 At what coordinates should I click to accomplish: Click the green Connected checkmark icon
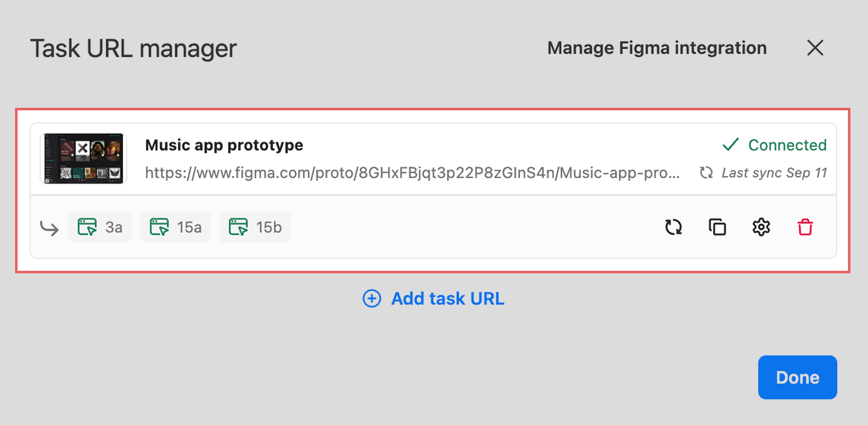pyautogui.click(x=731, y=145)
